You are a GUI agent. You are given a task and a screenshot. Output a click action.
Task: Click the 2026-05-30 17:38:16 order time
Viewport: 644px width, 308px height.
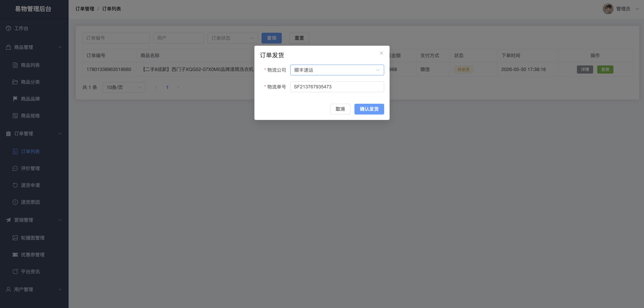(524, 69)
